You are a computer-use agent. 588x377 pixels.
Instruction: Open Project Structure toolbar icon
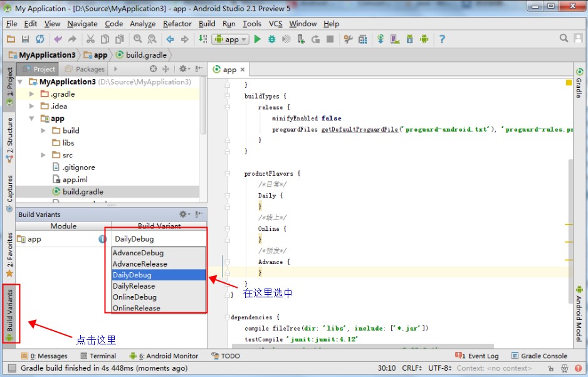(x=362, y=39)
